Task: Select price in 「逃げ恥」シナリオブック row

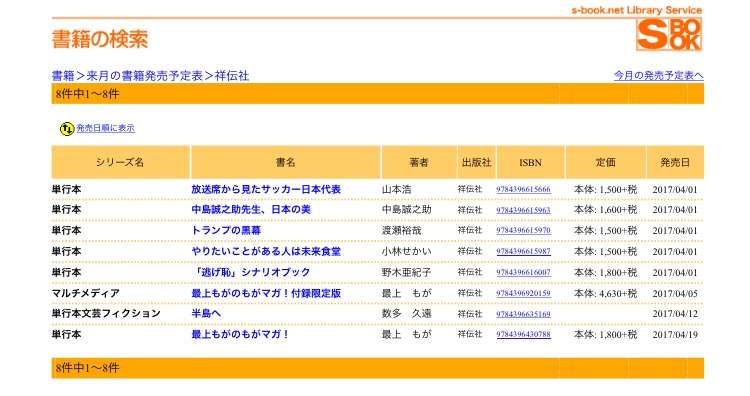Action: 606,273
